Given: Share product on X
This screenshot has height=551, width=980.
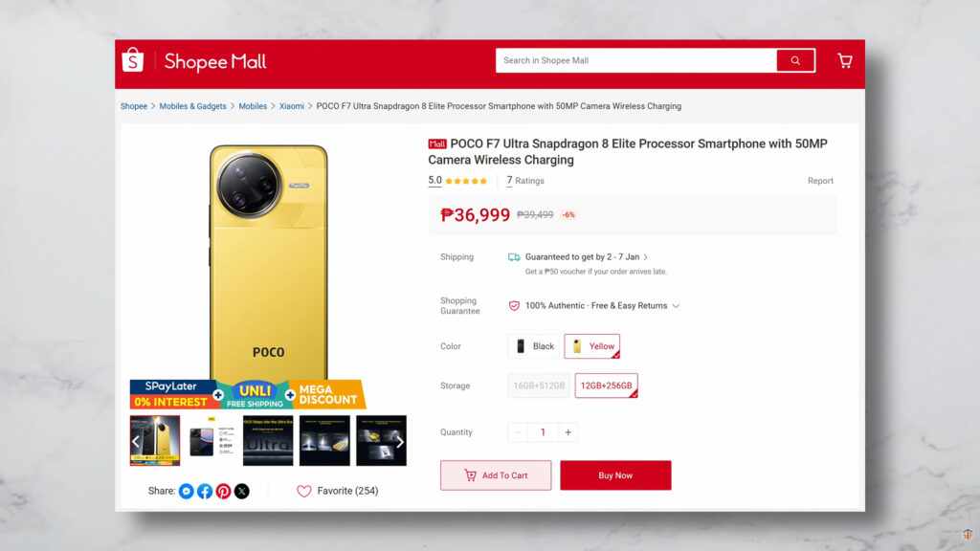Looking at the screenshot, I should (241, 491).
